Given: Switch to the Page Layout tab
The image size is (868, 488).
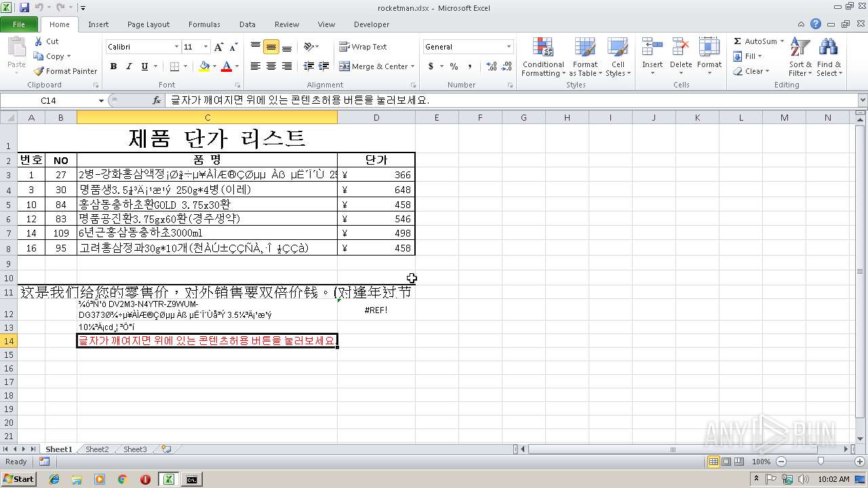Looking at the screenshot, I should 149,24.
